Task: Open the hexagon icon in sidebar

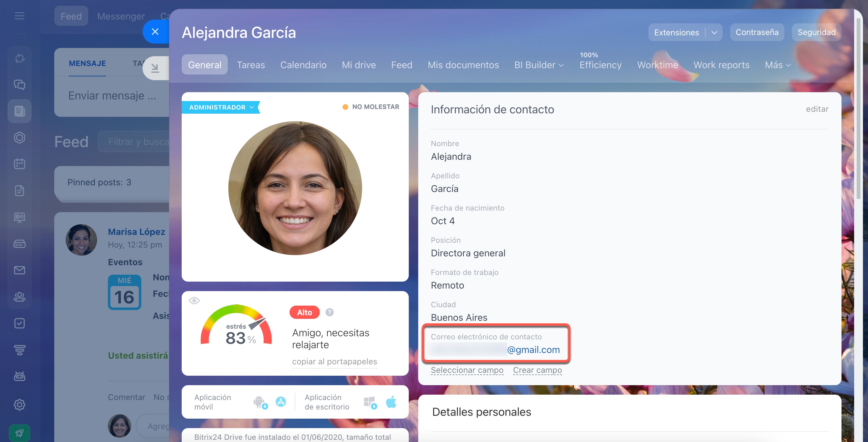Action: coord(20,138)
